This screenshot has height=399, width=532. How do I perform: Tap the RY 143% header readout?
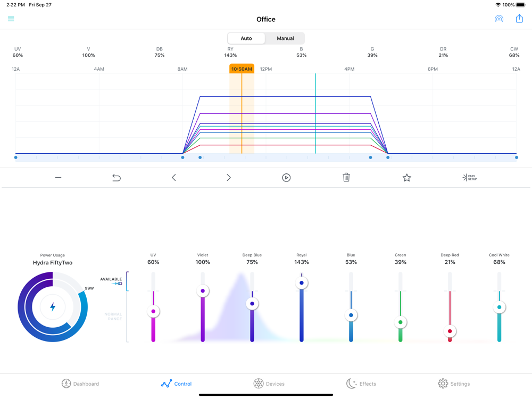click(x=230, y=52)
